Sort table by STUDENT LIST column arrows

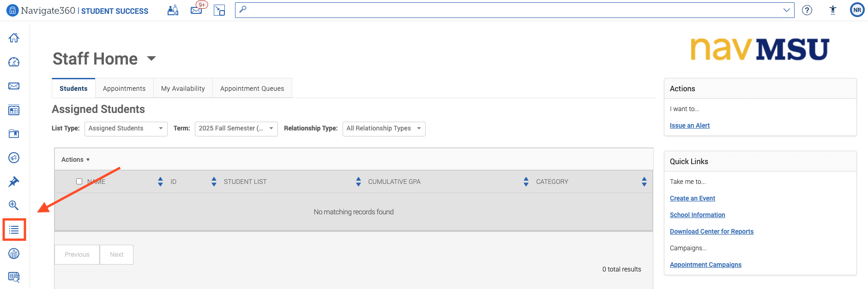tap(358, 182)
